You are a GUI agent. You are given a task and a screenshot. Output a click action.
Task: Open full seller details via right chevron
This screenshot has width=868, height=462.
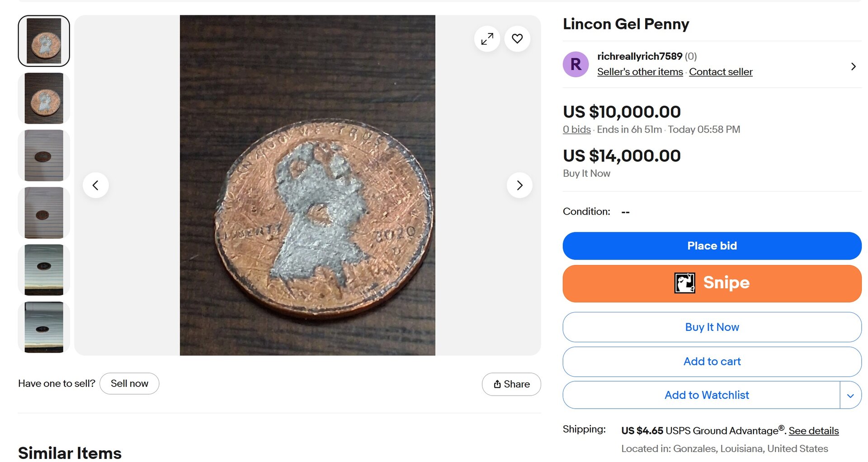(854, 66)
